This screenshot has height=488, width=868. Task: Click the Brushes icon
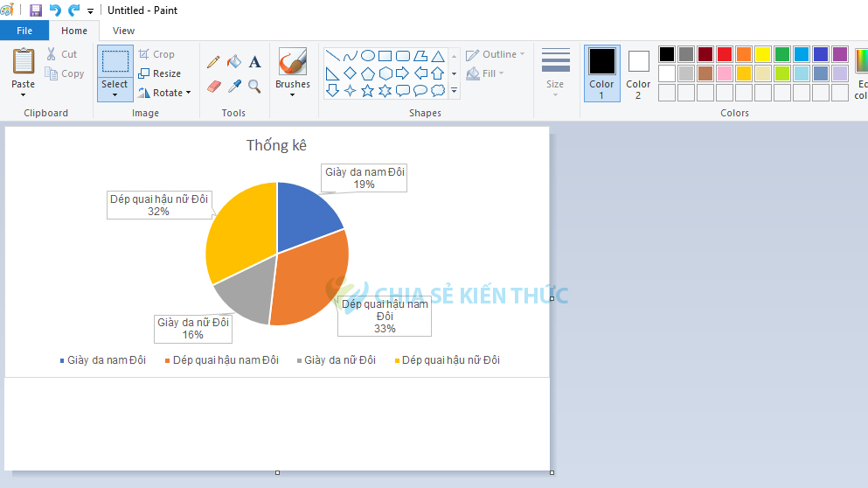(292, 61)
